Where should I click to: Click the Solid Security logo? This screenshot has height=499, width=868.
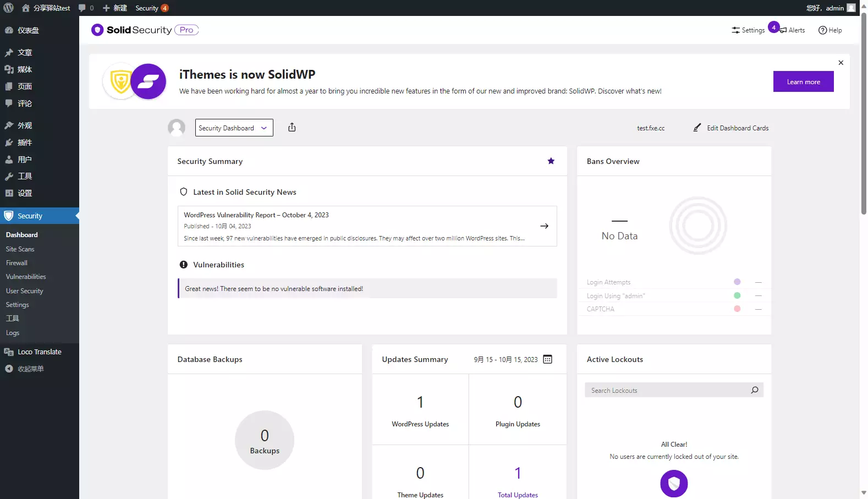coord(145,30)
